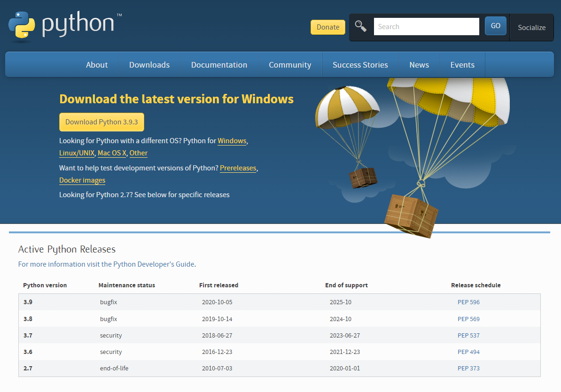561x392 pixels.
Task: Click the Python version column header
Action: [45, 285]
